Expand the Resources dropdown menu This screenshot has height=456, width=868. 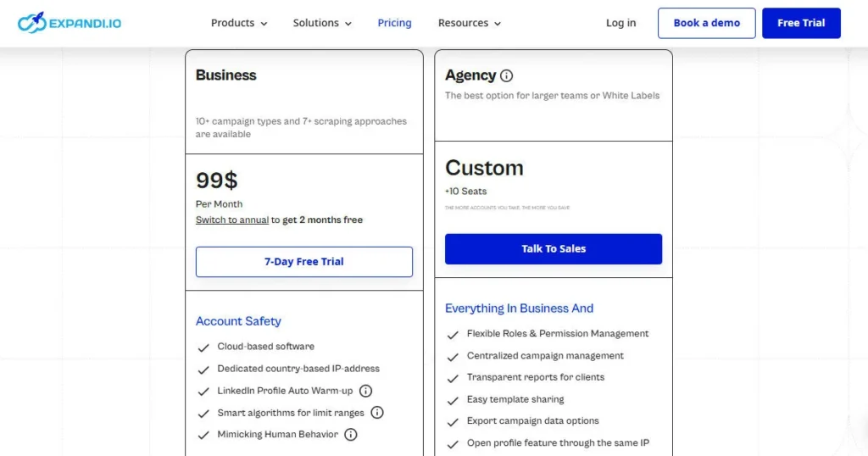click(x=470, y=23)
